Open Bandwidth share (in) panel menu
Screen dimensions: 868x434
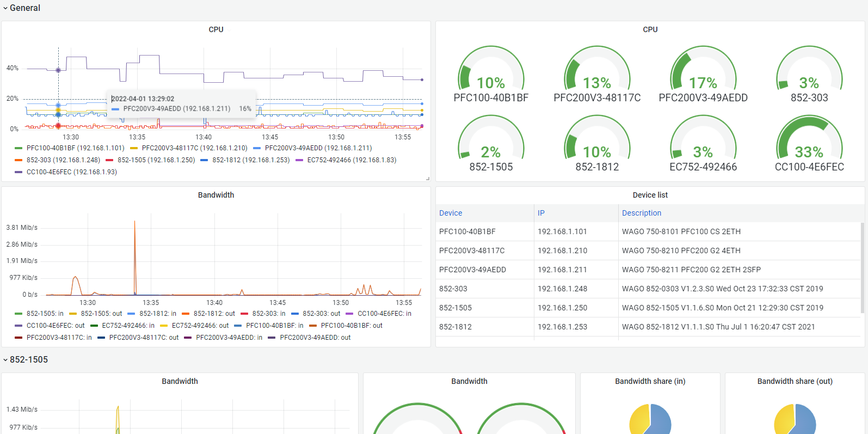650,381
